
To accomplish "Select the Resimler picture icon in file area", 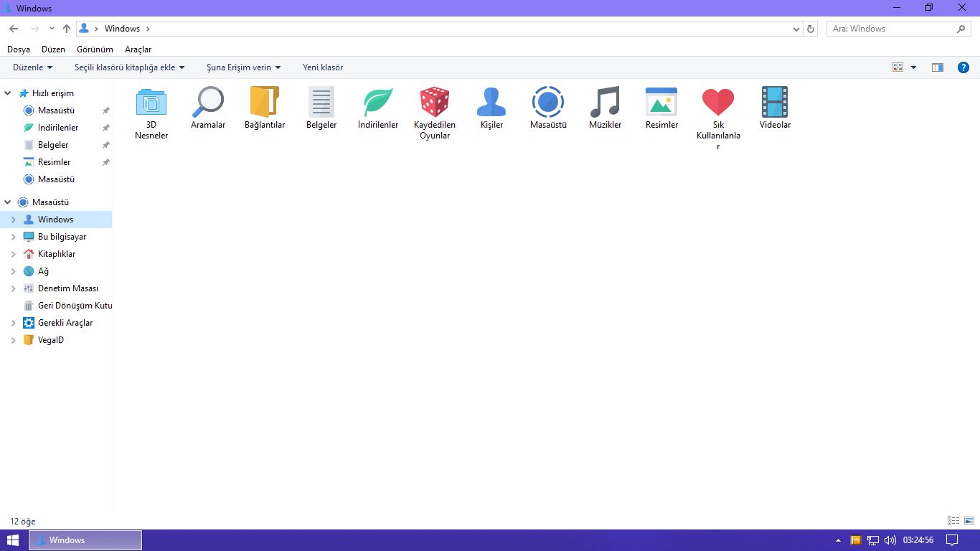I will (661, 102).
